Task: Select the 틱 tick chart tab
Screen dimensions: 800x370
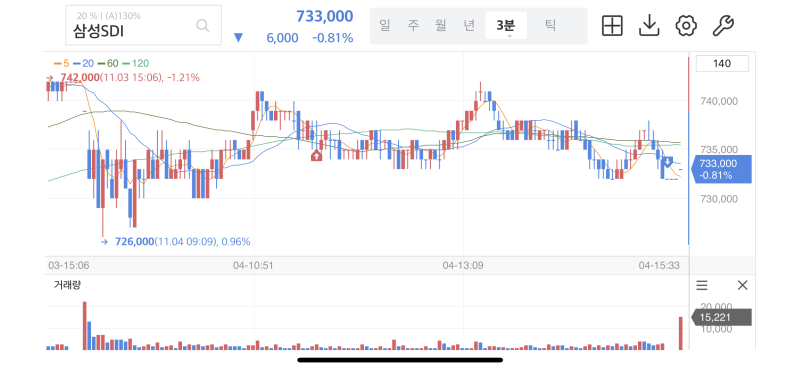Action: click(551, 25)
